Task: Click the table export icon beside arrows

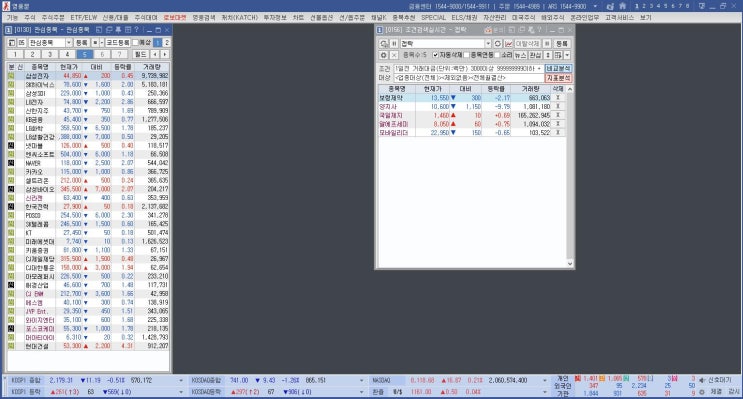Action: click(558, 55)
